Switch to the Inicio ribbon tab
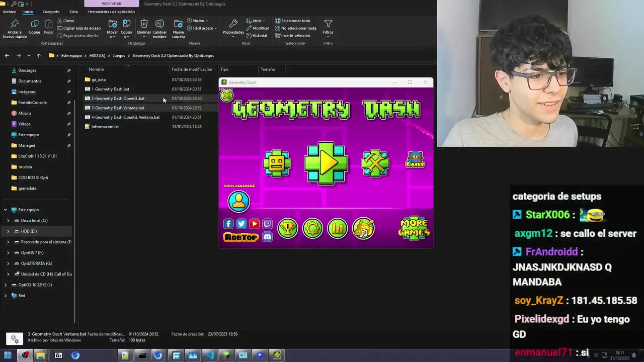The width and height of the screenshot is (644, 362). (x=28, y=12)
